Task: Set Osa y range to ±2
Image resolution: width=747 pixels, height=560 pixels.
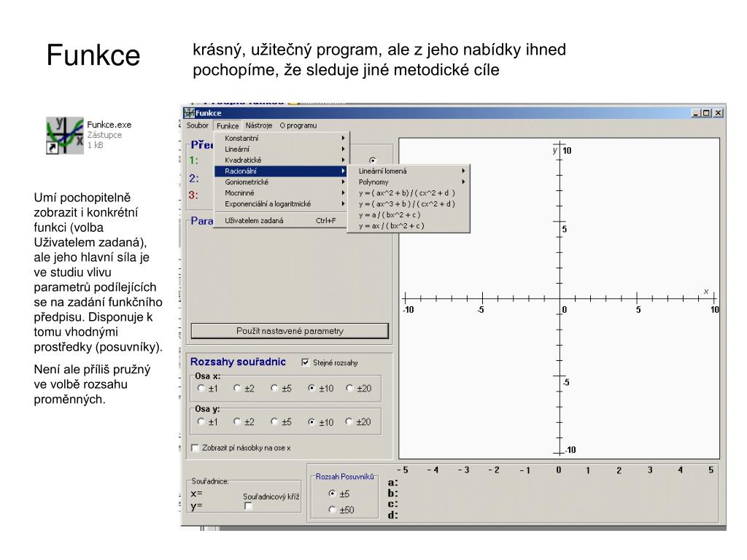Action: (x=237, y=421)
